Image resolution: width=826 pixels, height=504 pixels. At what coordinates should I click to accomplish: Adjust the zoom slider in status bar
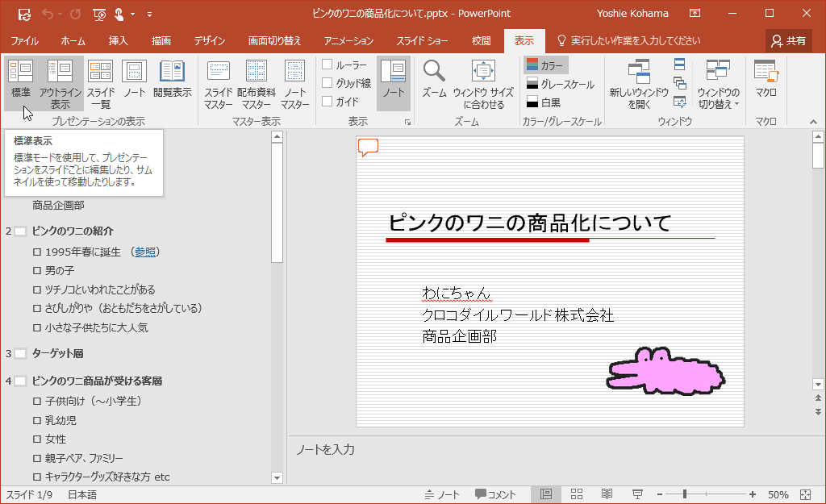tap(686, 494)
